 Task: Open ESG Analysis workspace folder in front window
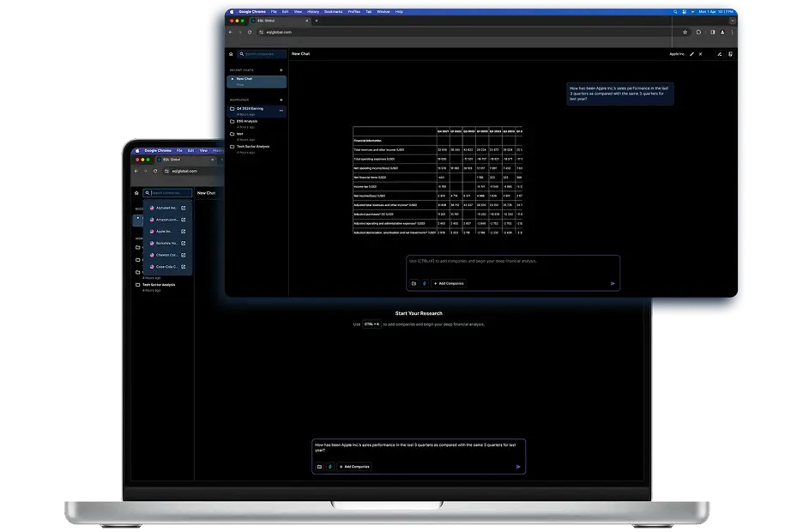click(257, 124)
